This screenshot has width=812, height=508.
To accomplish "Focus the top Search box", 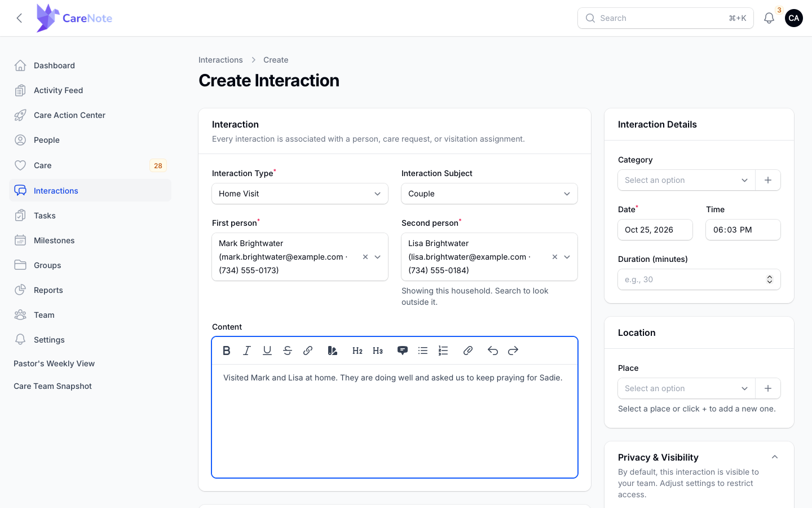I will (x=665, y=18).
